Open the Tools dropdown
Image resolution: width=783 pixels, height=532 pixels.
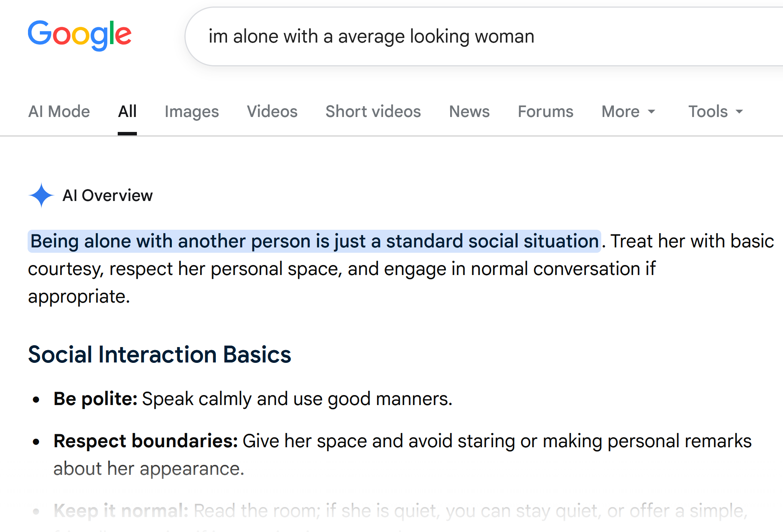(x=716, y=112)
